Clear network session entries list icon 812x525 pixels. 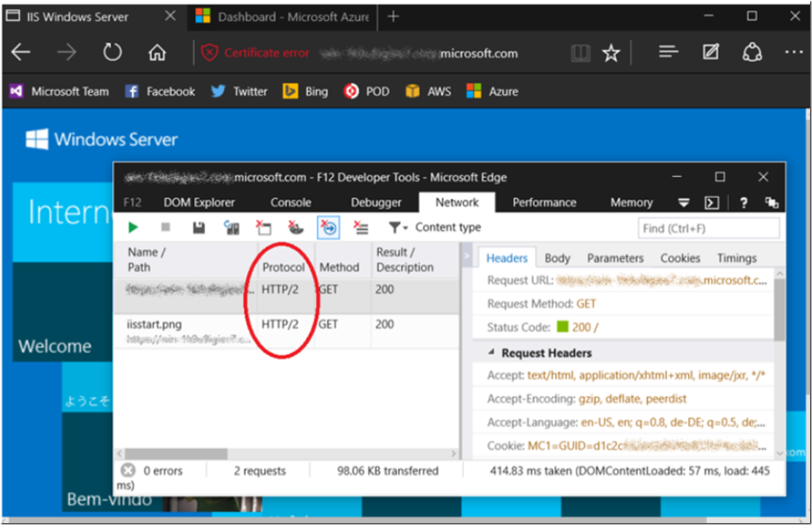(x=361, y=227)
